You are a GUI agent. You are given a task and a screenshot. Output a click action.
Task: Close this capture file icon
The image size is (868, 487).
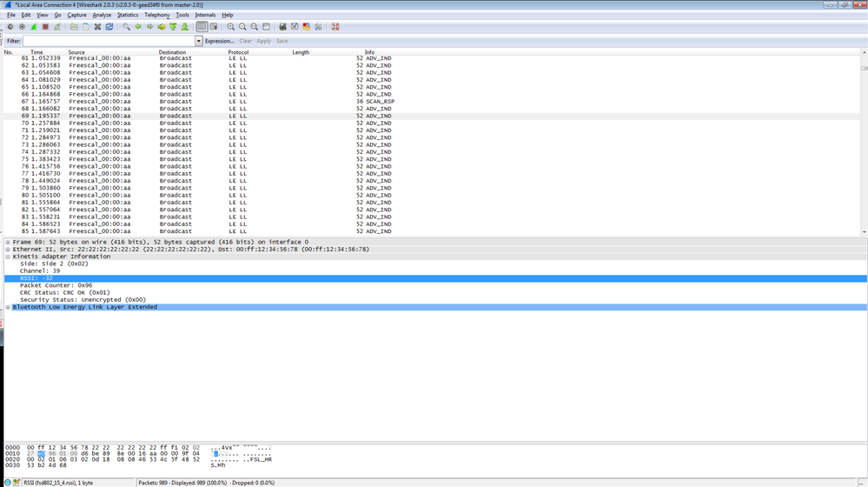(x=97, y=27)
